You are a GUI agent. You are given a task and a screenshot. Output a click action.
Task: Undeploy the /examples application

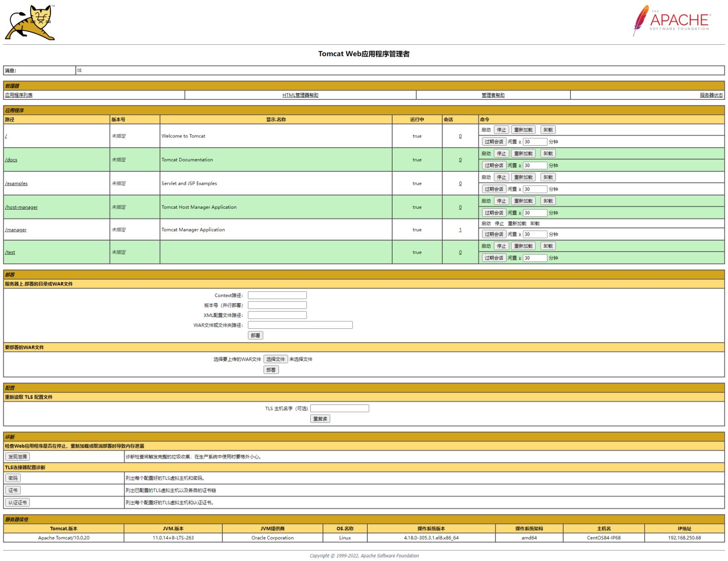548,177
